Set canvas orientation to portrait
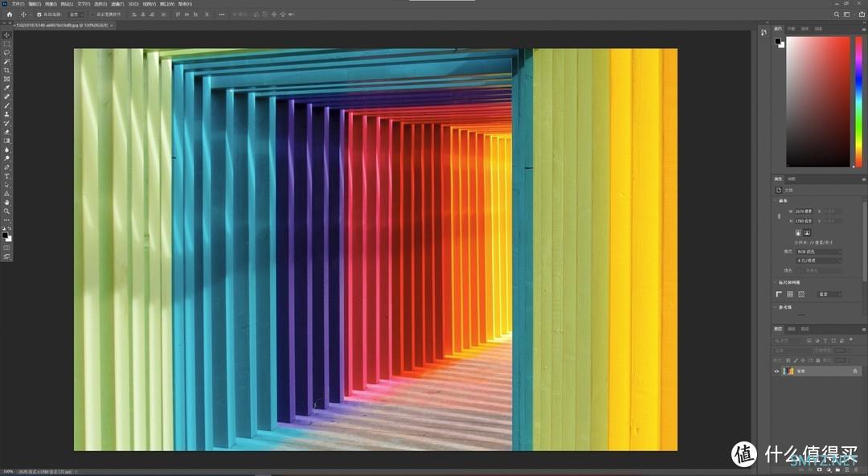The height and width of the screenshot is (476, 868). [x=798, y=232]
